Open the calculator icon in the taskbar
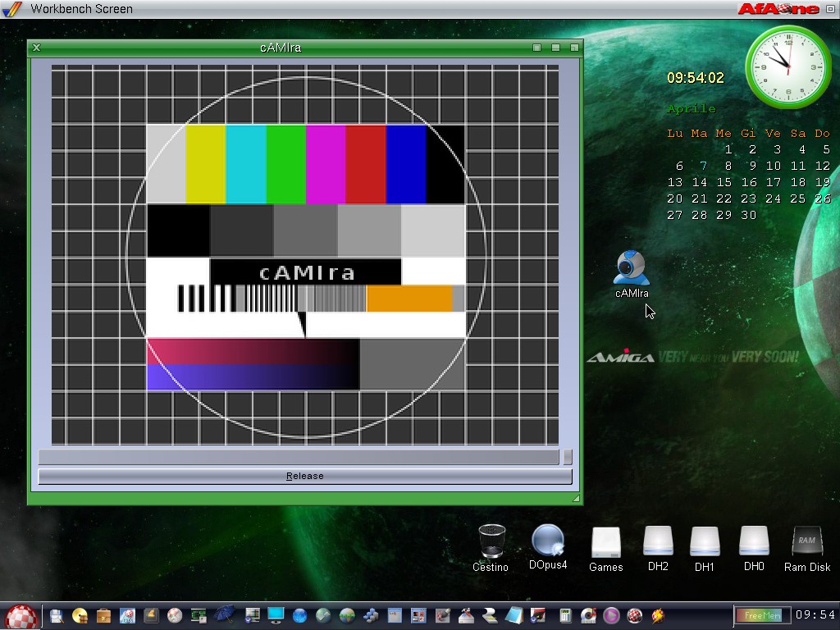 tap(565, 615)
